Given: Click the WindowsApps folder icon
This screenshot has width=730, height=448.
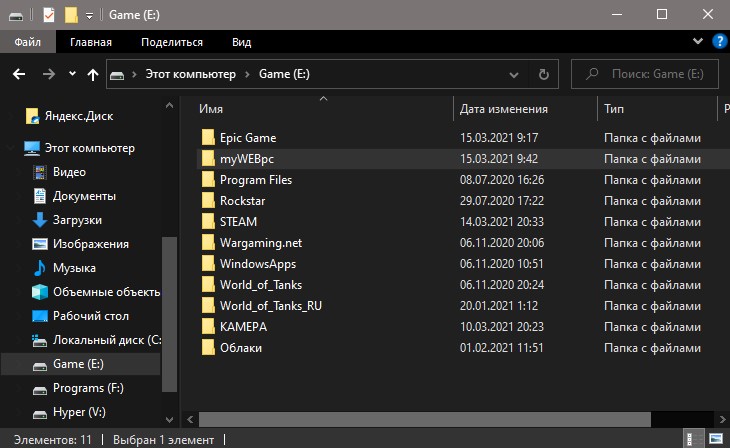Looking at the screenshot, I should click(x=208, y=264).
